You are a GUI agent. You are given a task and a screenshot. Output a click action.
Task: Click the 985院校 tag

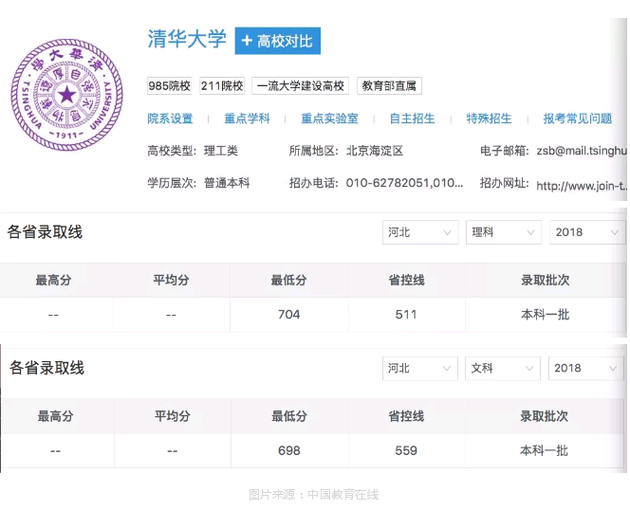click(170, 86)
